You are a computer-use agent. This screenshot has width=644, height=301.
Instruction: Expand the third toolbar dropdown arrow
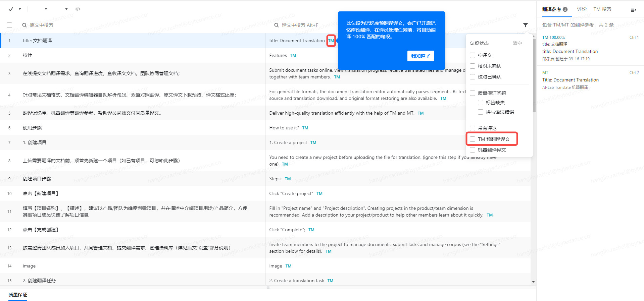point(66,9)
